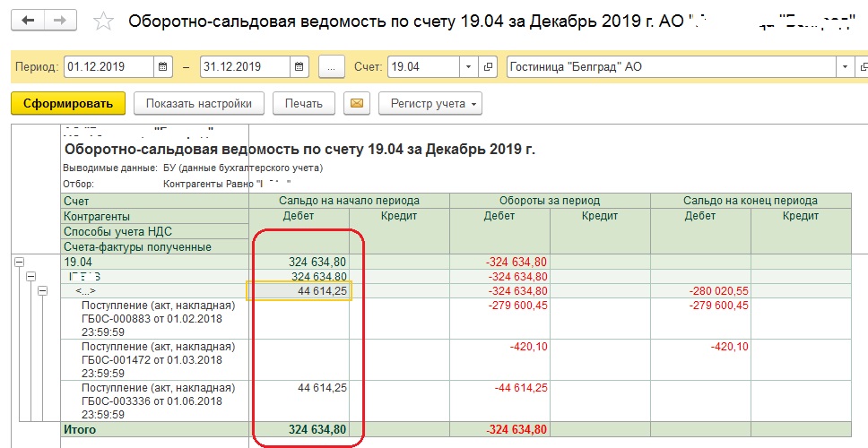Click ending balance debit -420,10
The image size is (868, 448).
[x=730, y=347]
